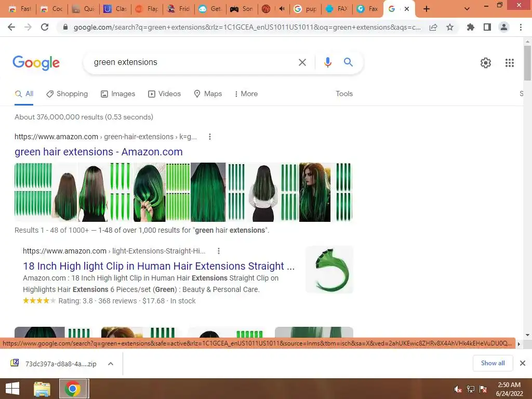Open a new browser tab
Screen dimensions: 532x399
427,9
